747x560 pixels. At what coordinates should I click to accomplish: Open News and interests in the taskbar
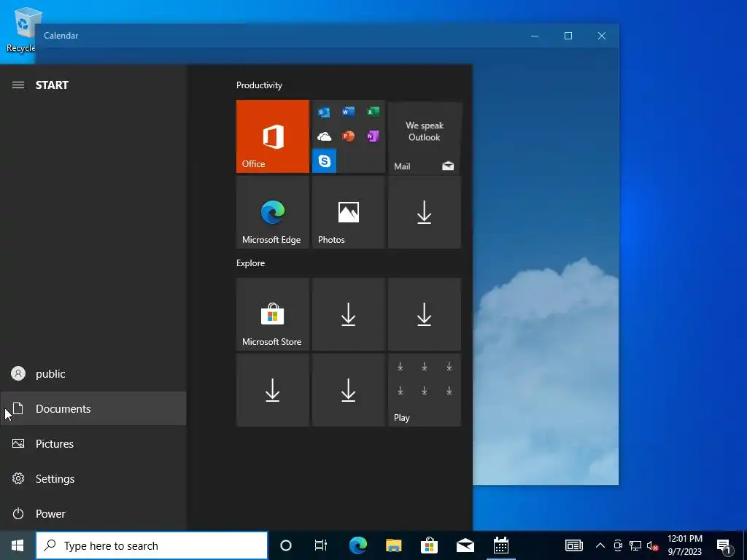[574, 545]
